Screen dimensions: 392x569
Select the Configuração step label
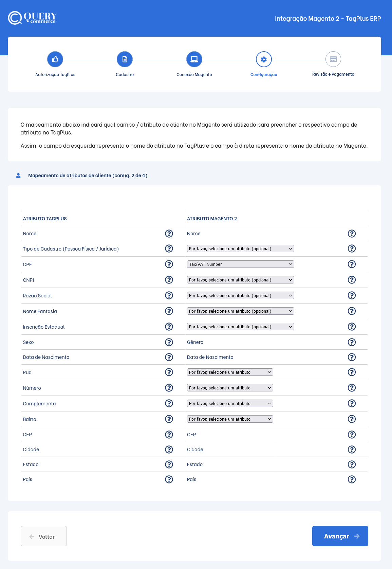(x=264, y=75)
